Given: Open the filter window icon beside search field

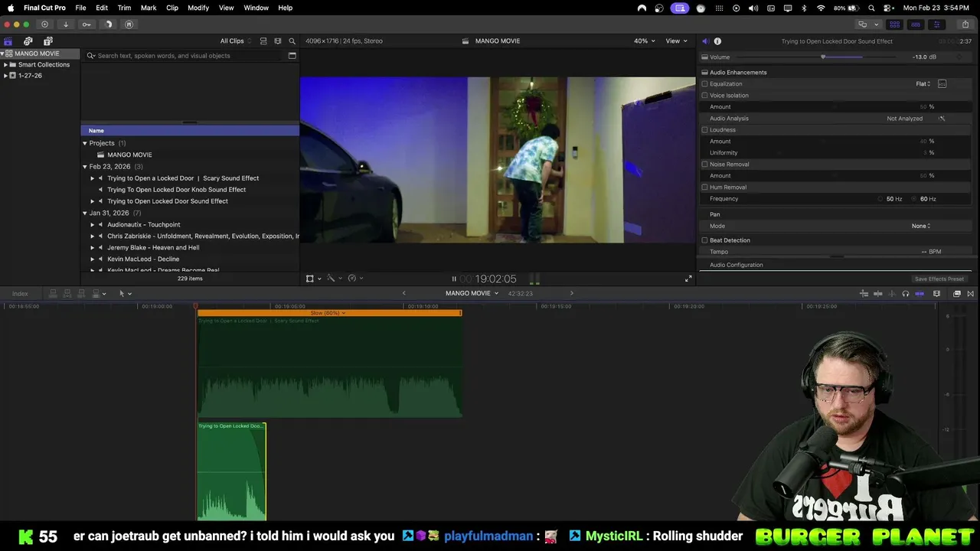Looking at the screenshot, I should [292, 56].
